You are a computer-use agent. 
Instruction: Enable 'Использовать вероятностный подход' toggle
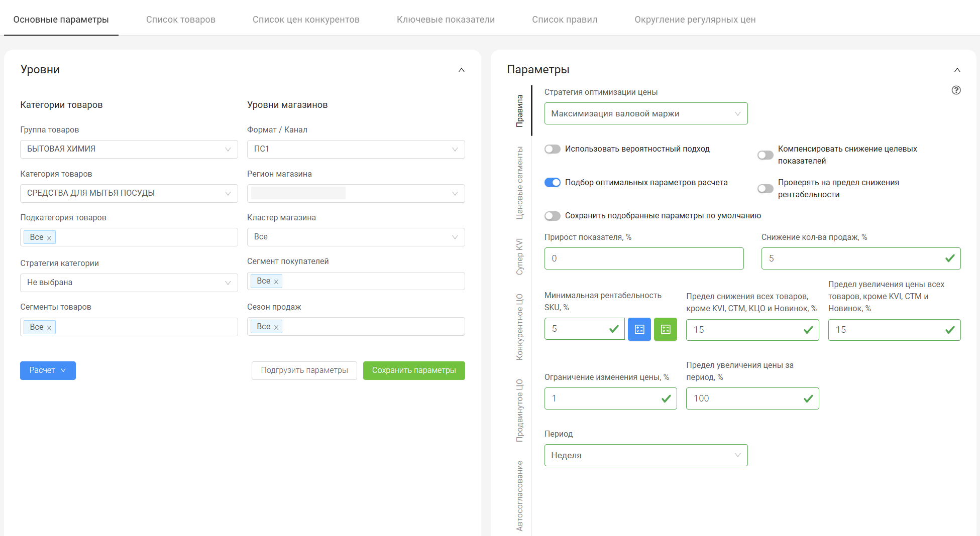[x=552, y=149]
